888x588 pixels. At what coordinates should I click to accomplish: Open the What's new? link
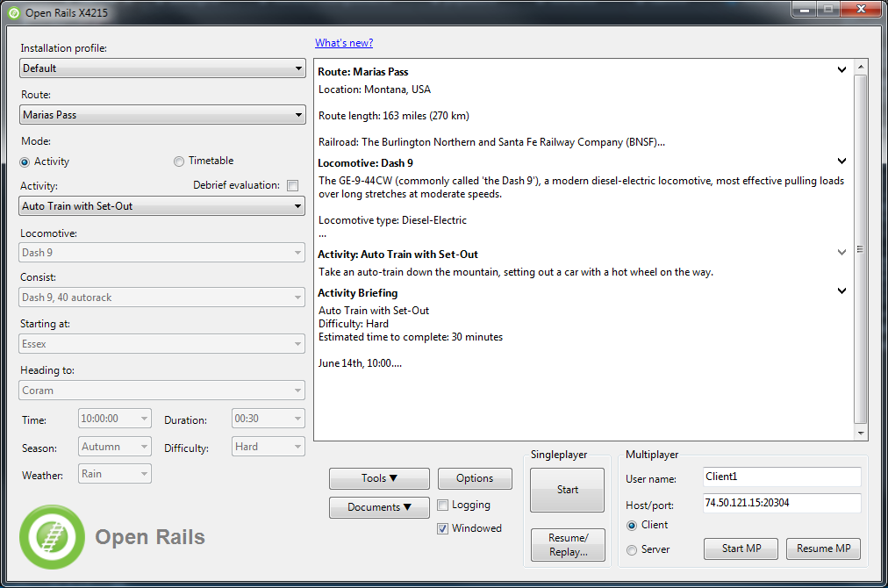[344, 43]
